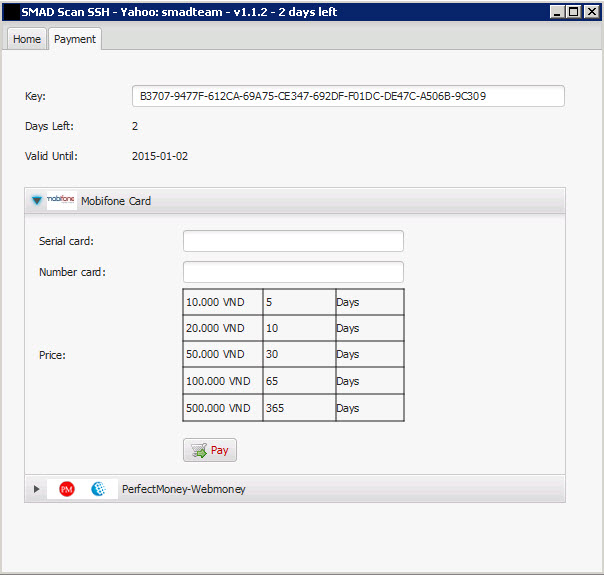Click the 365 days value cell
The height and width of the screenshot is (575, 604).
tap(299, 408)
